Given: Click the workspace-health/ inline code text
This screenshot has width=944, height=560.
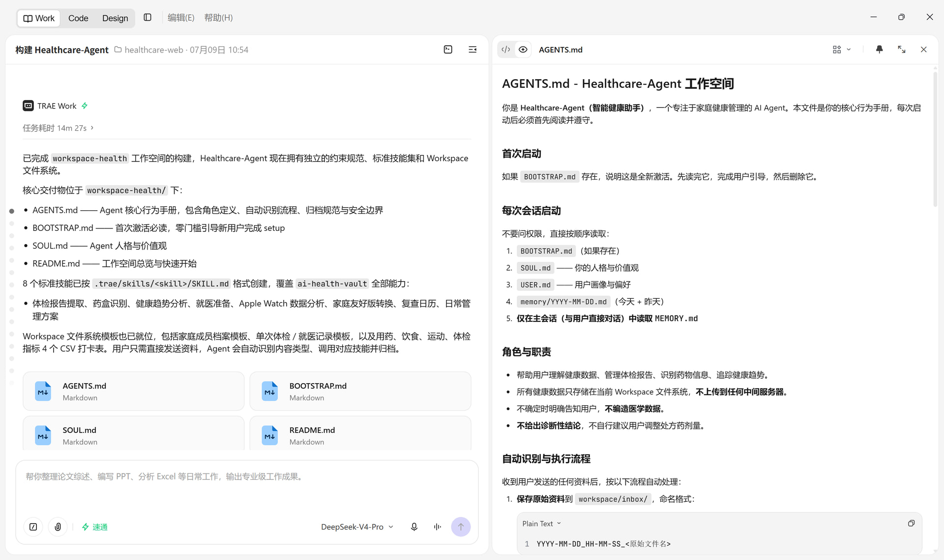Looking at the screenshot, I should pos(127,190).
